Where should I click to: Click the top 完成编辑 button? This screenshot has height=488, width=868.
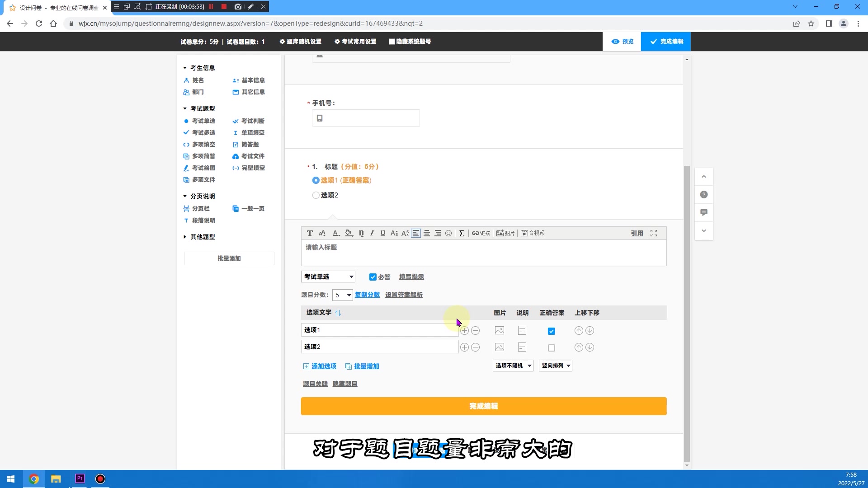click(x=666, y=42)
